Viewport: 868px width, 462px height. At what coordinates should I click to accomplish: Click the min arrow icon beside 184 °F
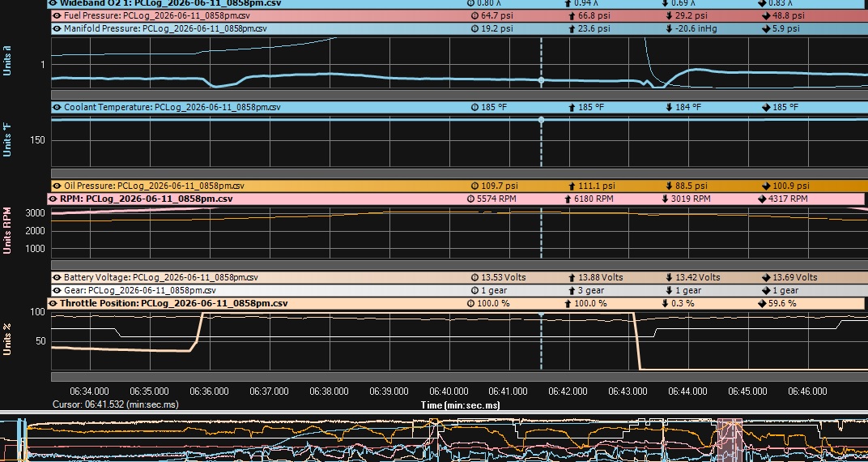[670, 107]
